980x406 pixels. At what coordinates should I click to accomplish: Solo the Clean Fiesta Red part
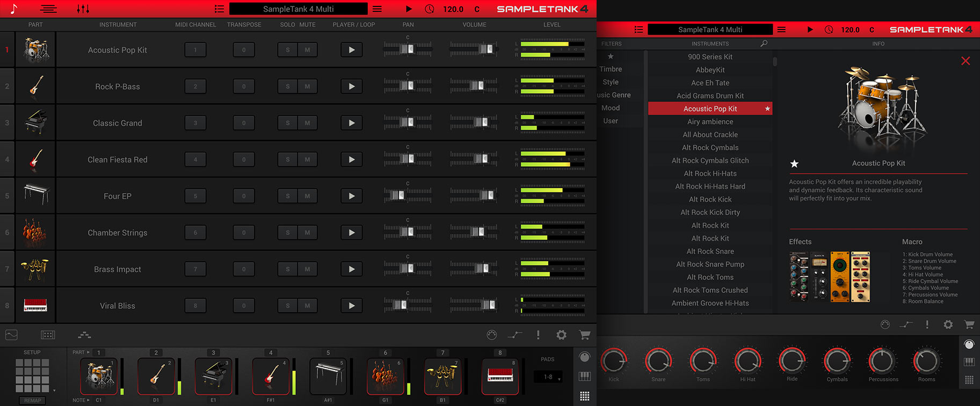pos(288,159)
